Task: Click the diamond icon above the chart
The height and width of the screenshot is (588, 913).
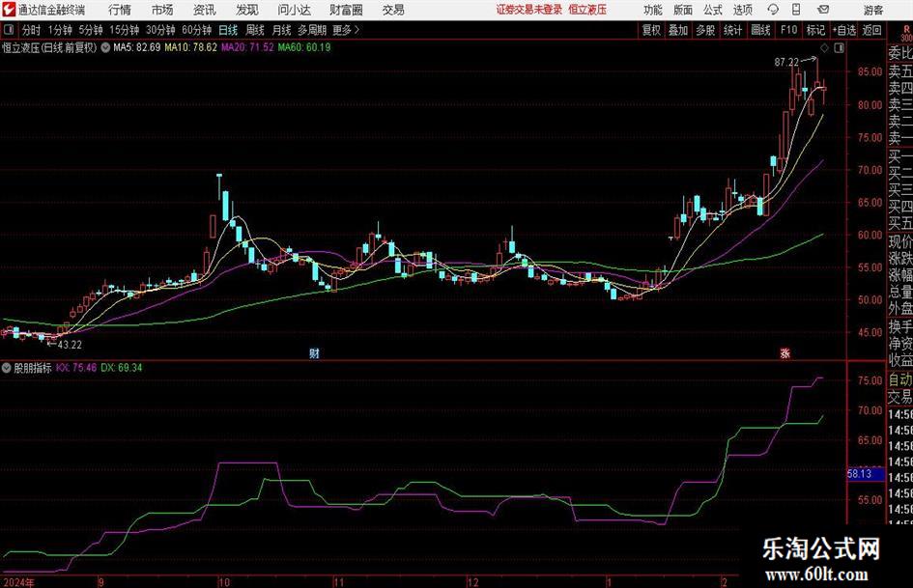Action: click(824, 47)
